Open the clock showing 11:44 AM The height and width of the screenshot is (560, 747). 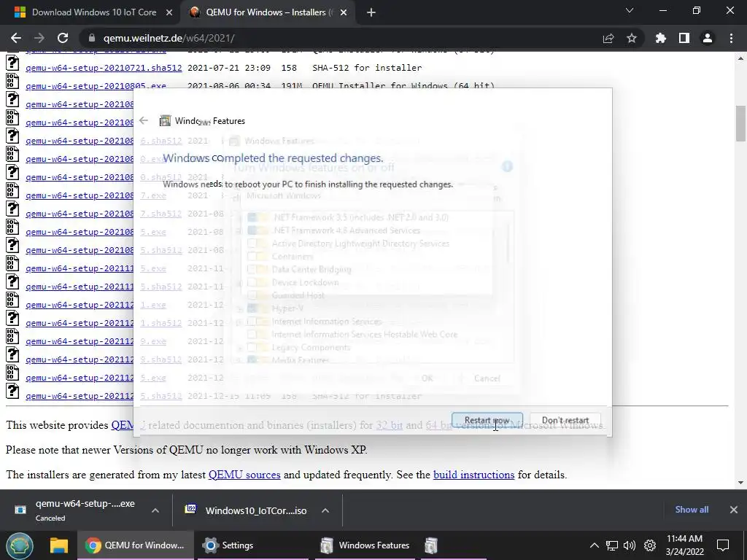[x=684, y=545]
